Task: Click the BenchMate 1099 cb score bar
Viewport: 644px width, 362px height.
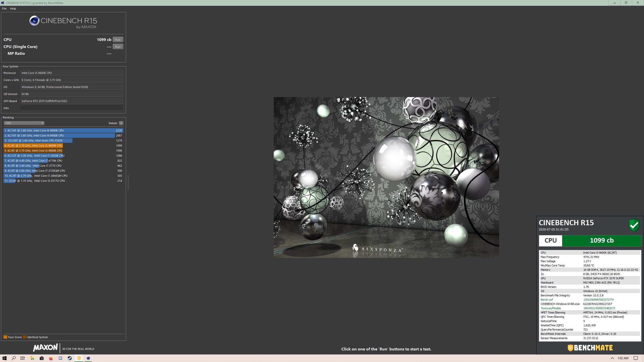Action: click(602, 241)
